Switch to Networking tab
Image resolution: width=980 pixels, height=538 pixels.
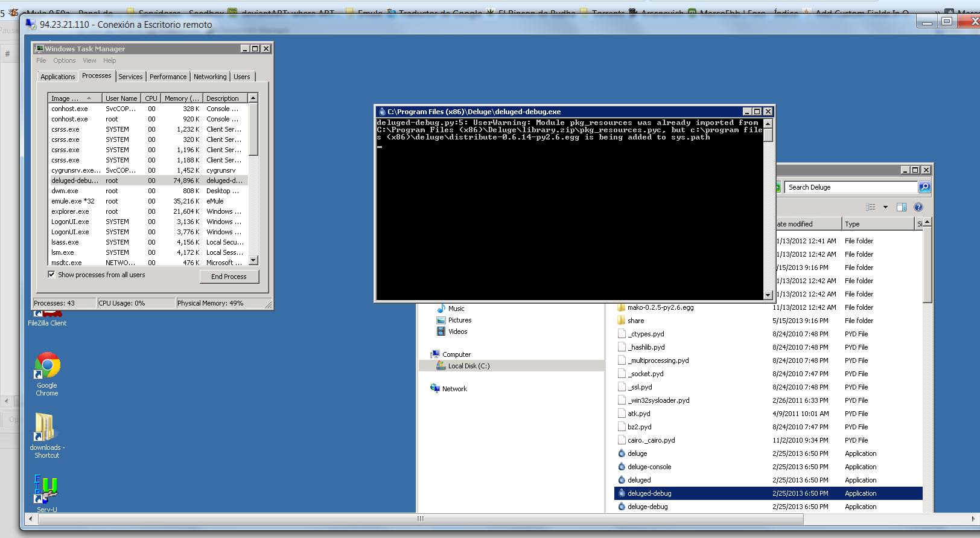[x=210, y=77]
